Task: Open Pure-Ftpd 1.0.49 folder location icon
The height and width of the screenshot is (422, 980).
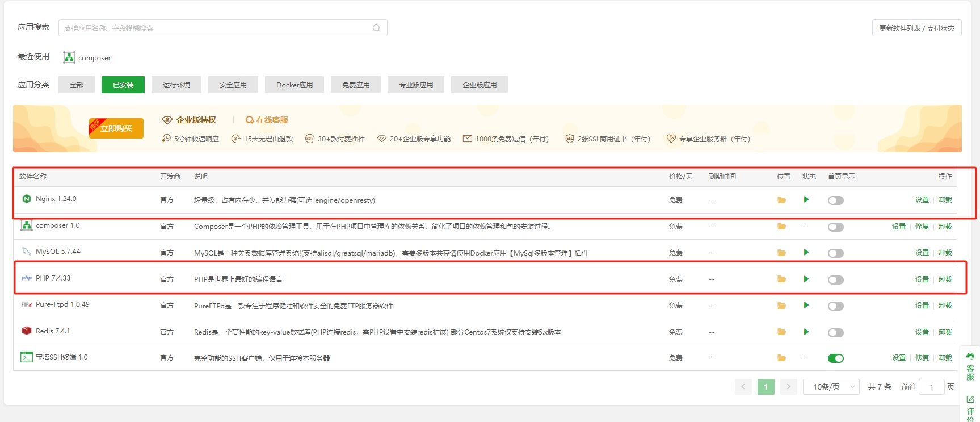Action: pos(781,306)
